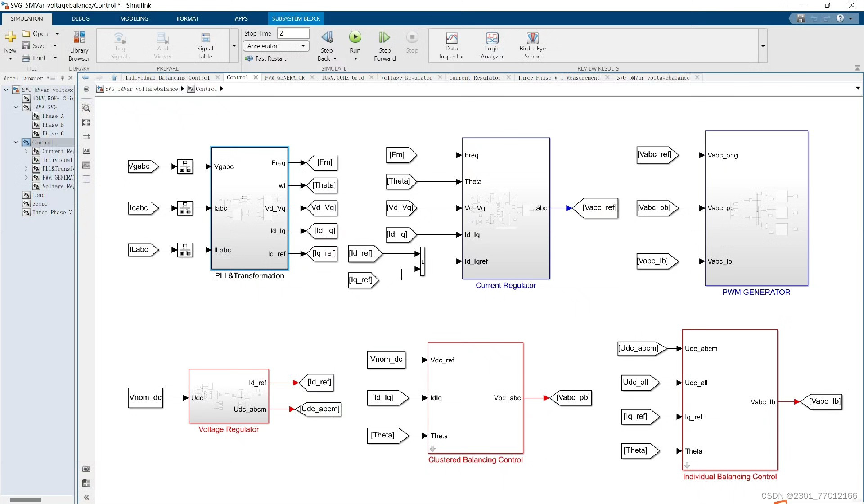Collapse SVG_5MVar_voltagebalance root tree node

click(x=6, y=90)
